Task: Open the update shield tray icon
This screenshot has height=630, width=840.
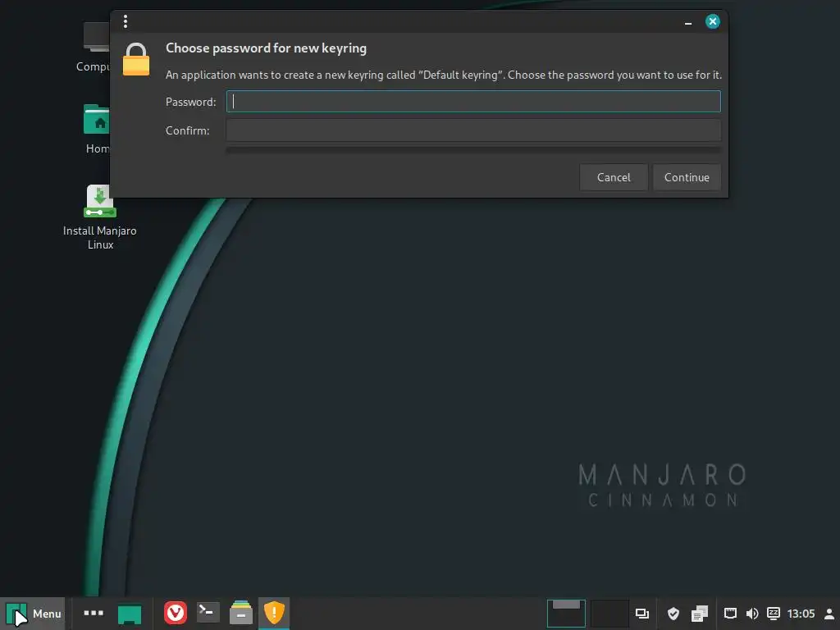Action: [x=673, y=614]
